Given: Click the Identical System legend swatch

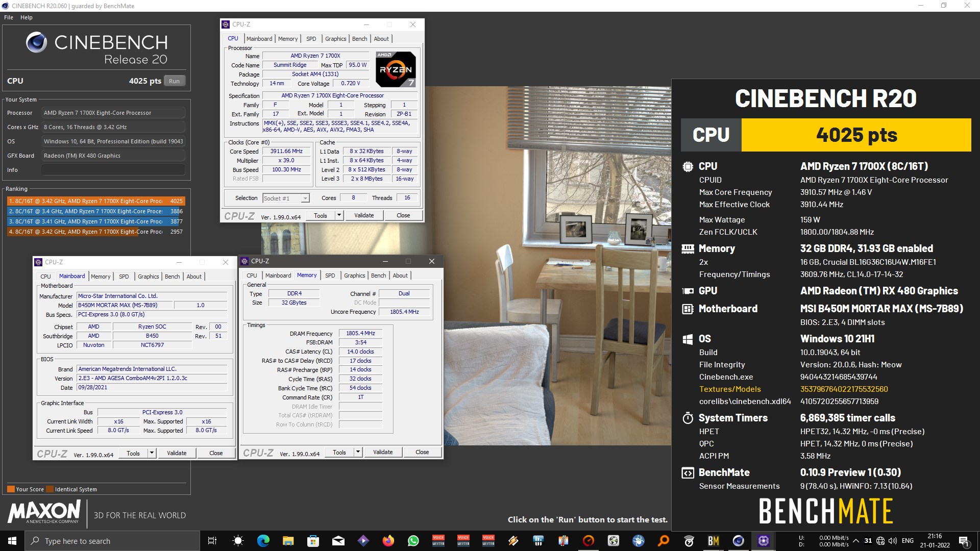Looking at the screenshot, I should (x=50, y=489).
